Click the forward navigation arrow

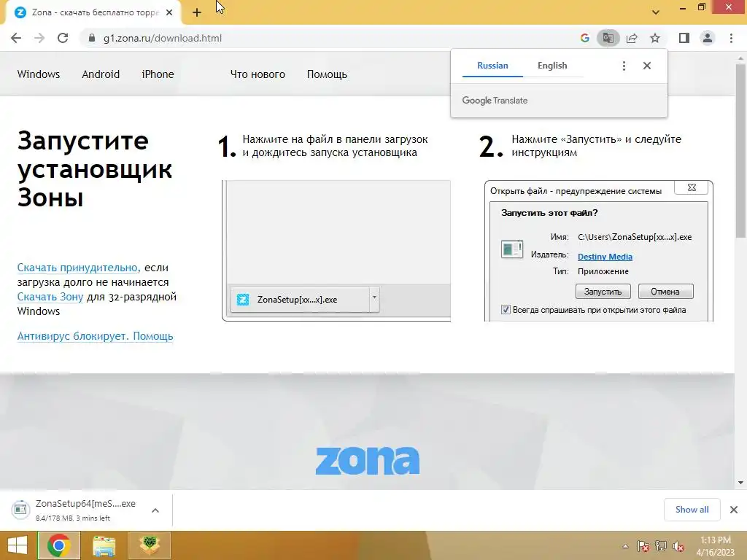pos(39,38)
